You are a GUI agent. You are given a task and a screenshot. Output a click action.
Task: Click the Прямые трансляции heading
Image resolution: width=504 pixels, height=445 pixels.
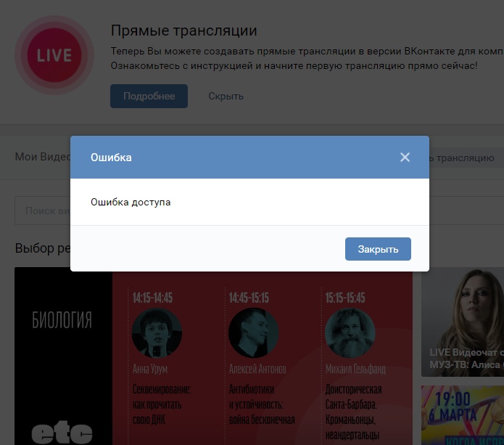(184, 31)
